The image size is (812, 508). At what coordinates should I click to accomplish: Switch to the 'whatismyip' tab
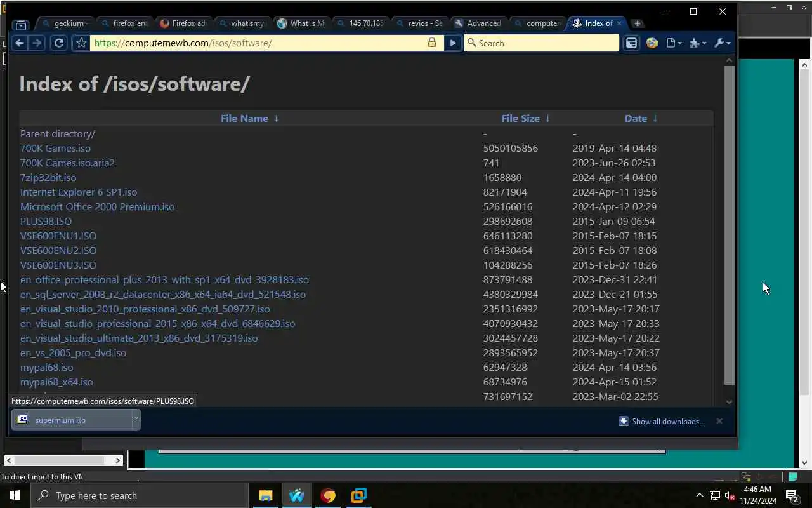tap(243, 23)
